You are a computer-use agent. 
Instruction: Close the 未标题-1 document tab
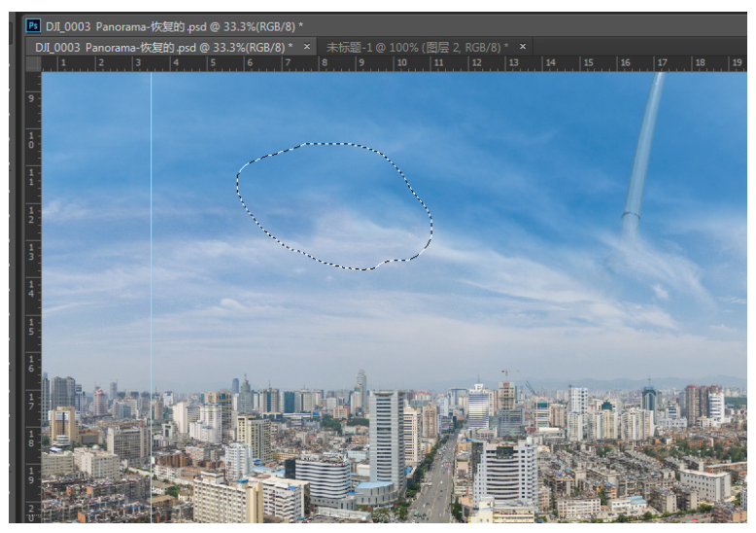pos(522,47)
